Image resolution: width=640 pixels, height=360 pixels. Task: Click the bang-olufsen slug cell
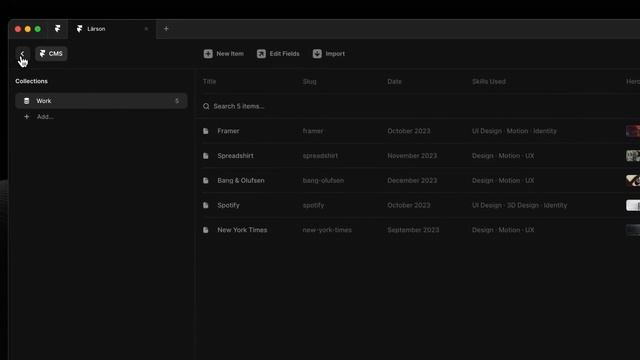tap(323, 180)
